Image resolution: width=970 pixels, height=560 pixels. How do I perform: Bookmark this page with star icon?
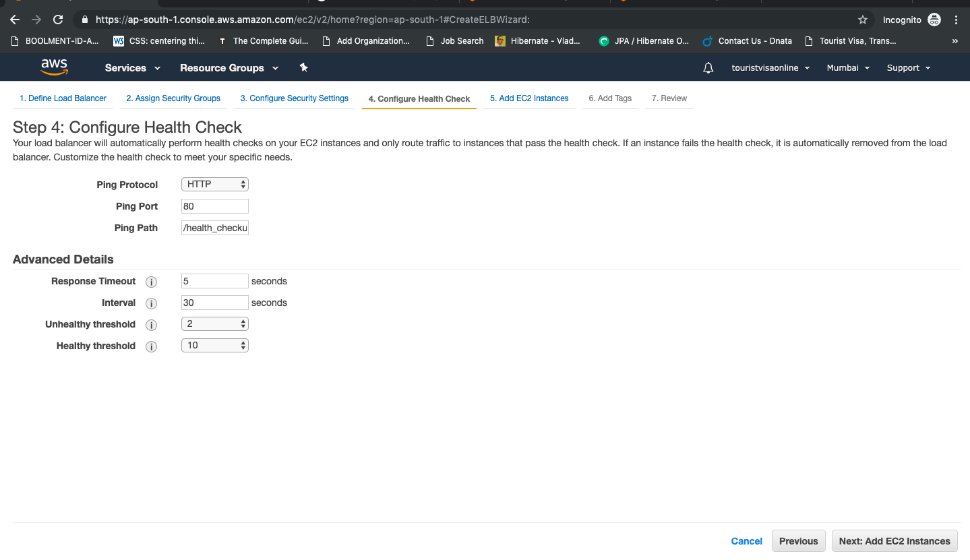coord(863,20)
